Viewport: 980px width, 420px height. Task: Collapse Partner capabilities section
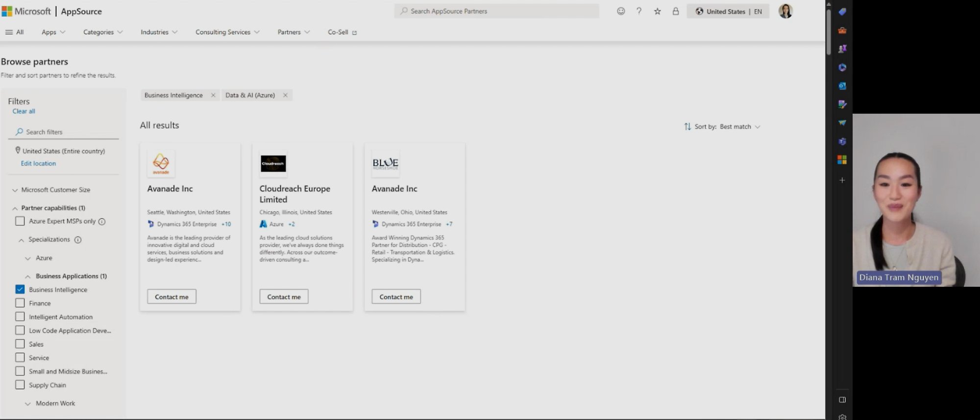49,208
